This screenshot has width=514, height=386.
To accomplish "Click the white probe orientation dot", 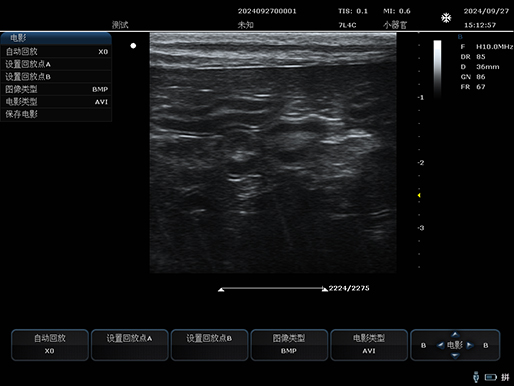I will click(133, 46).
